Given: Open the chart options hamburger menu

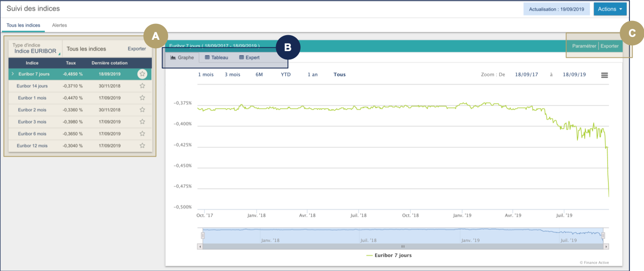Looking at the screenshot, I should click(605, 74).
